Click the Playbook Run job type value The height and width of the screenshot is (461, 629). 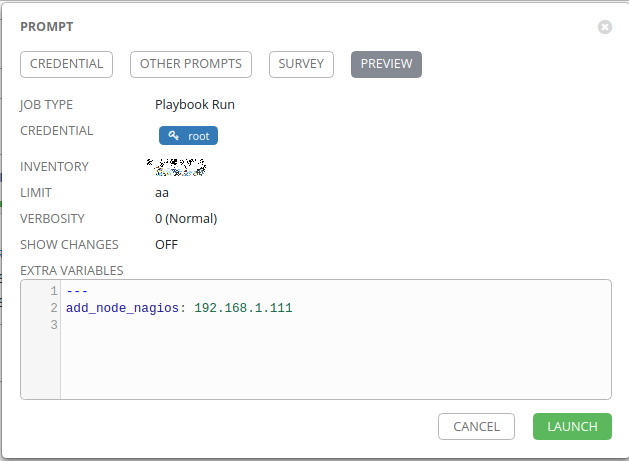[195, 105]
